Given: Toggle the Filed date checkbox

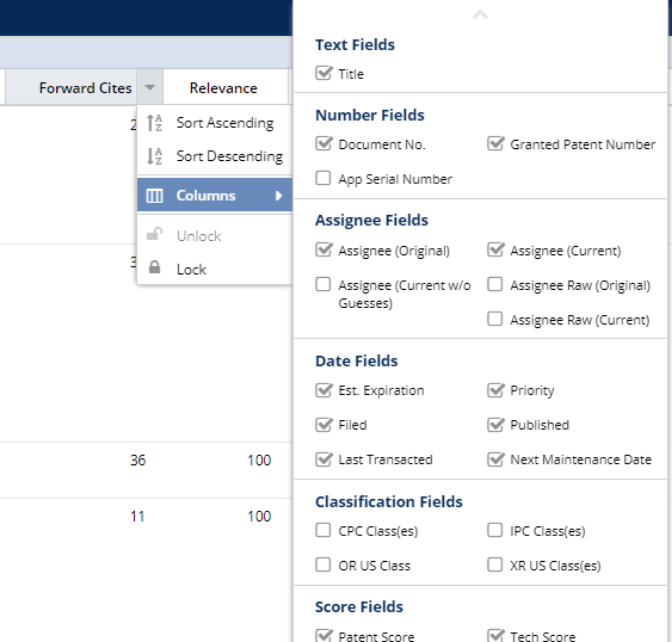Looking at the screenshot, I should [x=324, y=425].
